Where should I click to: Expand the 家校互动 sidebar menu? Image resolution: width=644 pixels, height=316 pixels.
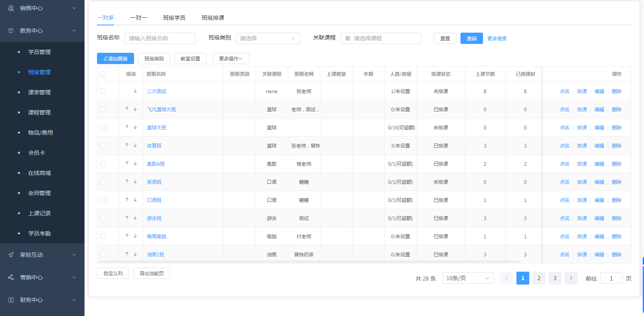(x=74, y=255)
